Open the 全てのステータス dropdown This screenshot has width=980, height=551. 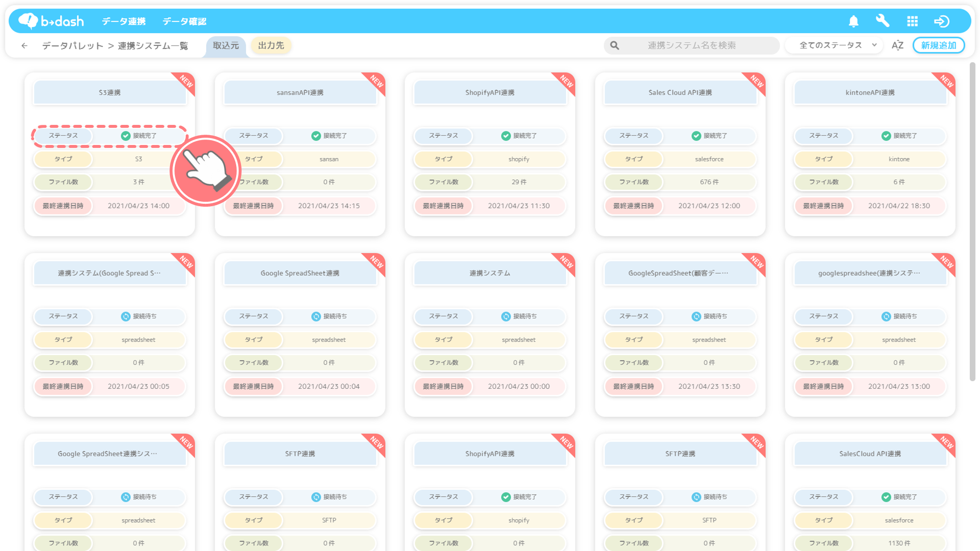coord(834,46)
